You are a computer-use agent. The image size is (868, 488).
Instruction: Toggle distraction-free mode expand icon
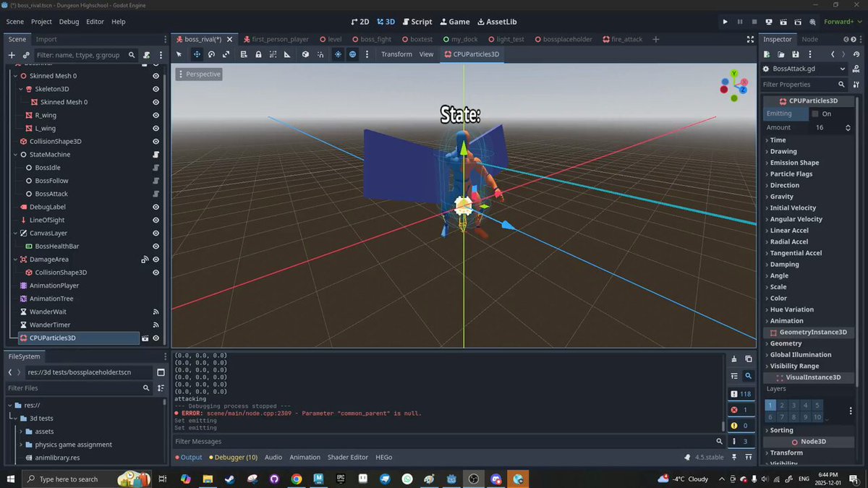tap(750, 39)
